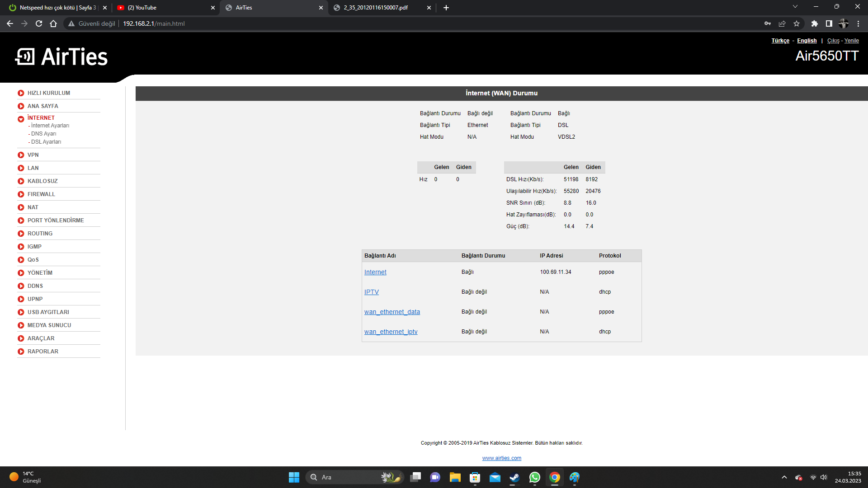The image size is (868, 488).
Task: Click the home button icon in the browser
Action: tap(53, 23)
